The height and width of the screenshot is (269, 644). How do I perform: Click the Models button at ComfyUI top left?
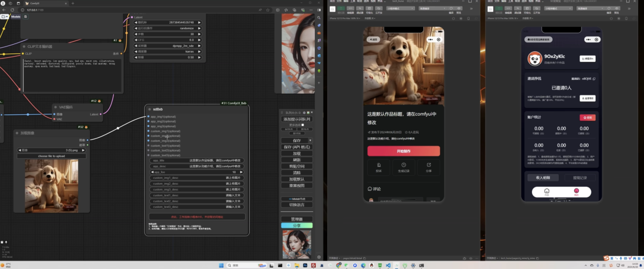coord(16,17)
